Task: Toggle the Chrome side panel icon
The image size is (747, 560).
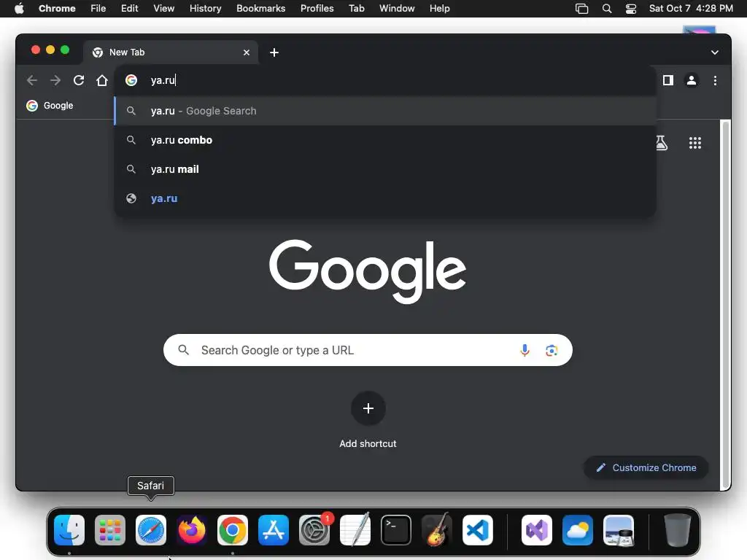Action: pos(668,80)
